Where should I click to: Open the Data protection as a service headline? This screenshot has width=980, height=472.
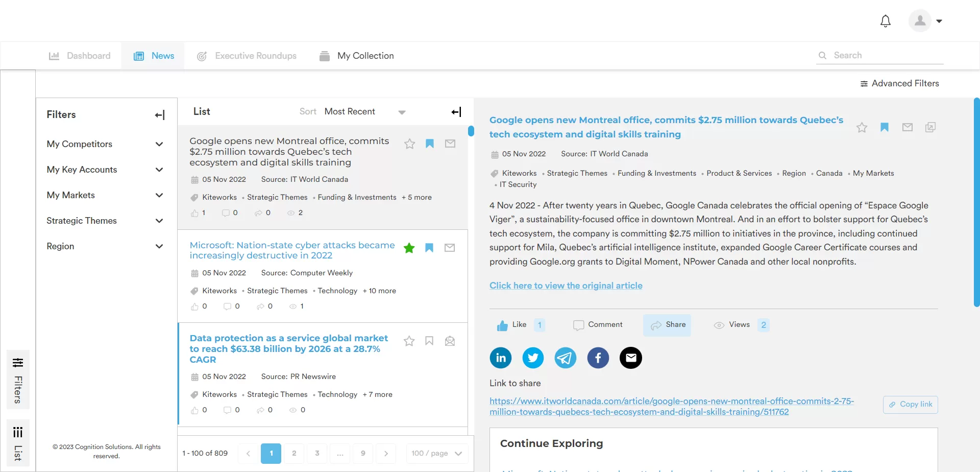click(x=289, y=349)
